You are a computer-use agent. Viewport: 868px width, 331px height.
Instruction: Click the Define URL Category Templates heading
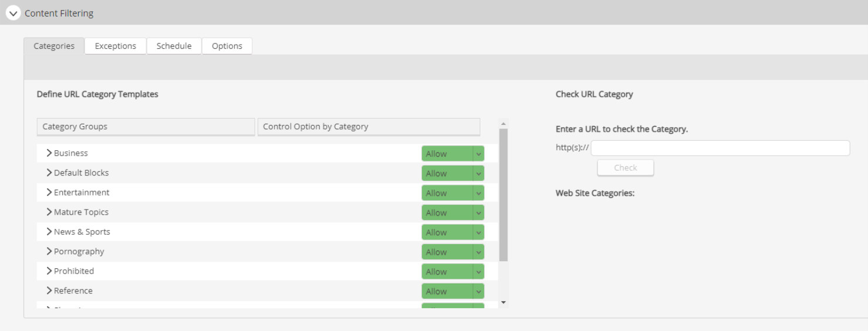pyautogui.click(x=97, y=94)
